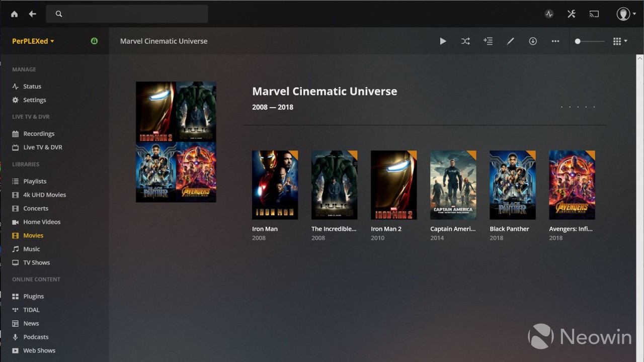Click the download sync icon
The width and height of the screenshot is (644, 362).
[533, 41]
